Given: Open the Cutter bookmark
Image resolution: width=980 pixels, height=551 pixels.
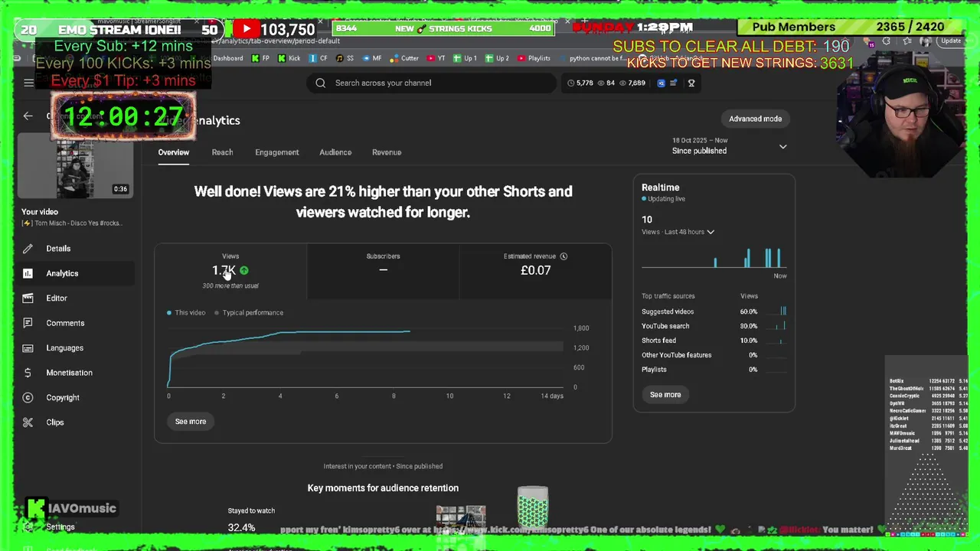Looking at the screenshot, I should (x=404, y=58).
